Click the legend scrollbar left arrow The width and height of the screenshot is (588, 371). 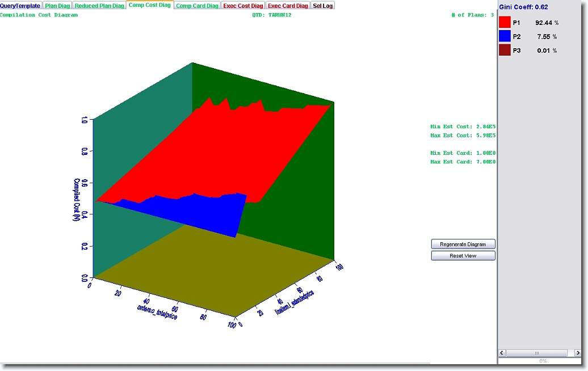(502, 353)
